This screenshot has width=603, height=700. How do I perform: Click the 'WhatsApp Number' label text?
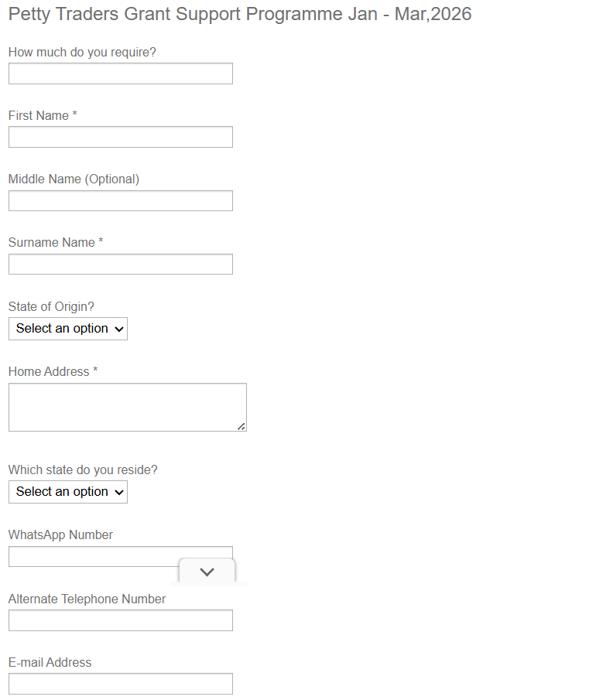60,534
